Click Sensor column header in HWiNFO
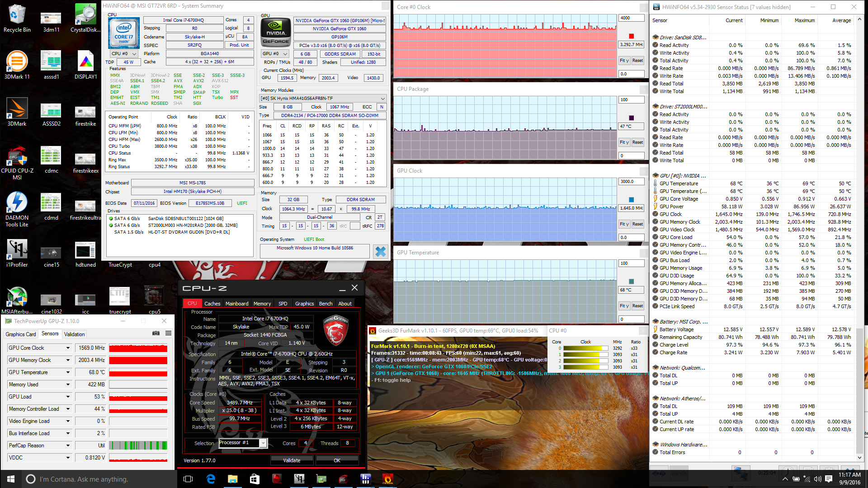 coord(679,20)
